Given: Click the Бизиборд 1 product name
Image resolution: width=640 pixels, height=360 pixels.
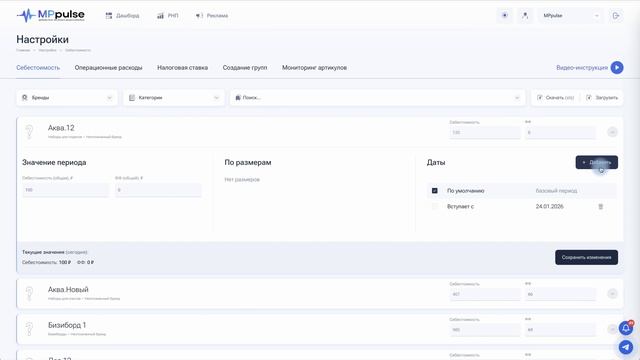Looking at the screenshot, I should [x=67, y=325].
